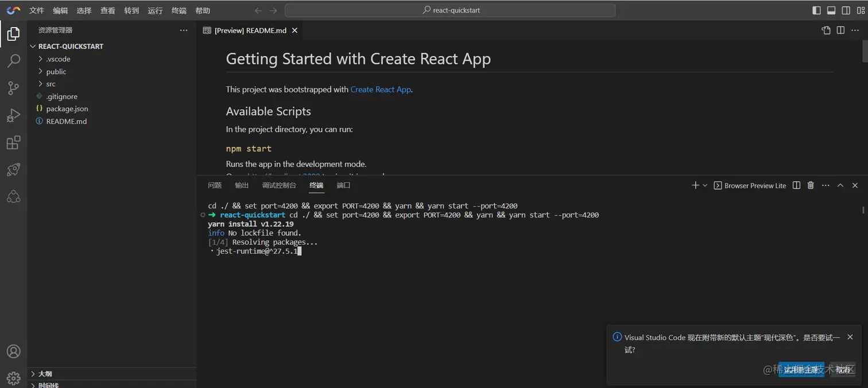Open the 运行 menu
Viewport: 868px width, 388px height.
[155, 10]
